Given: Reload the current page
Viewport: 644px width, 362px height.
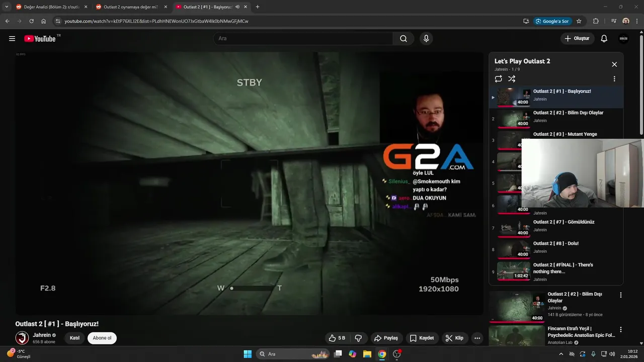Looking at the screenshot, I should click(x=31, y=21).
